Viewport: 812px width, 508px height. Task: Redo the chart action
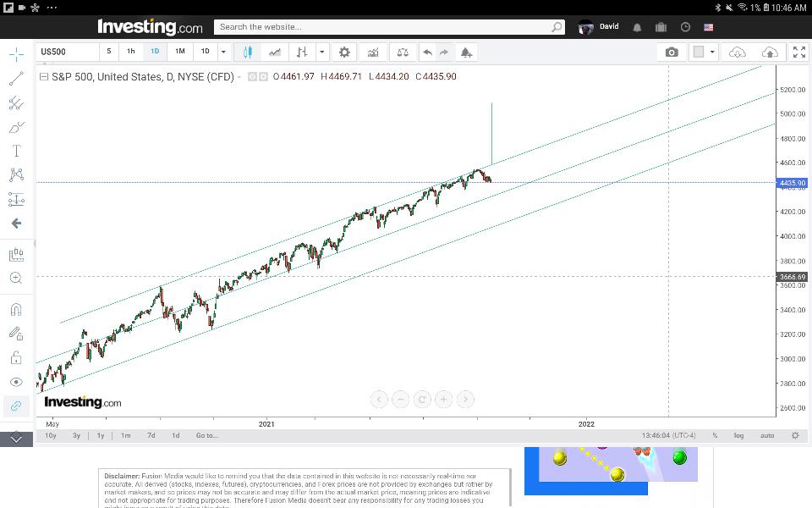click(444, 52)
